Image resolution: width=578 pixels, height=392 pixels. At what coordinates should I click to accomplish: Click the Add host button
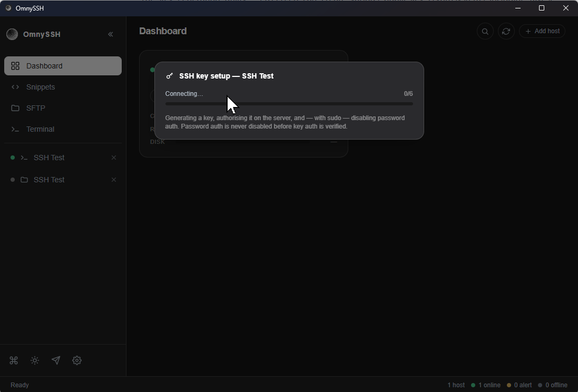542,31
